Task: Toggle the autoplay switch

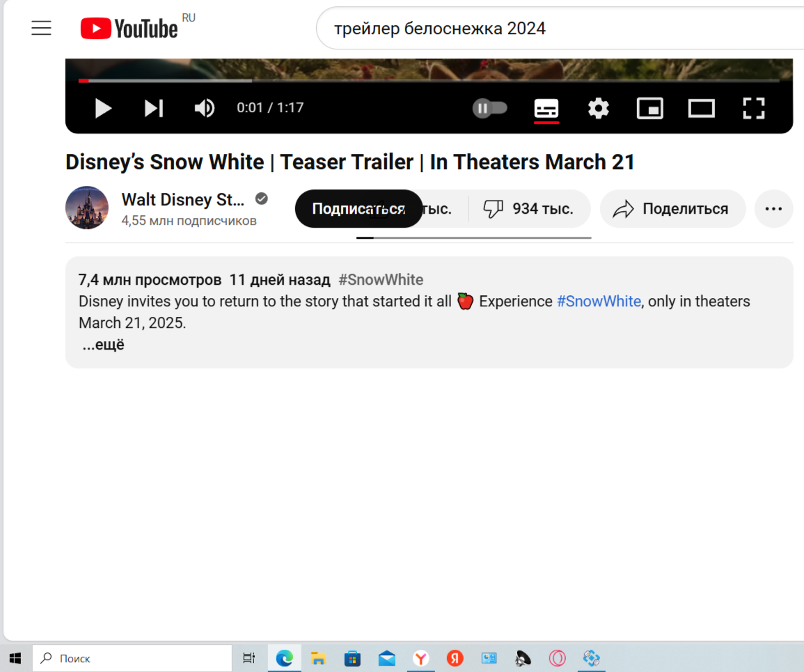Action: point(489,108)
